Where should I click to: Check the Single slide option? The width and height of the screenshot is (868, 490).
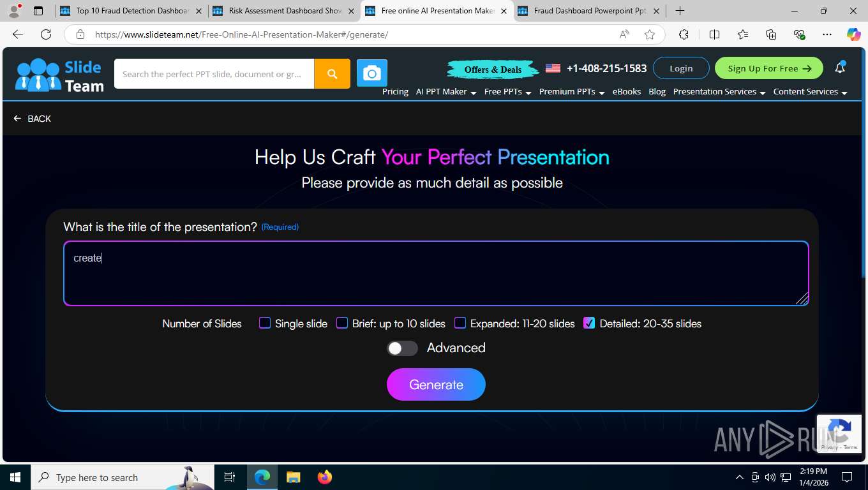[265, 323]
